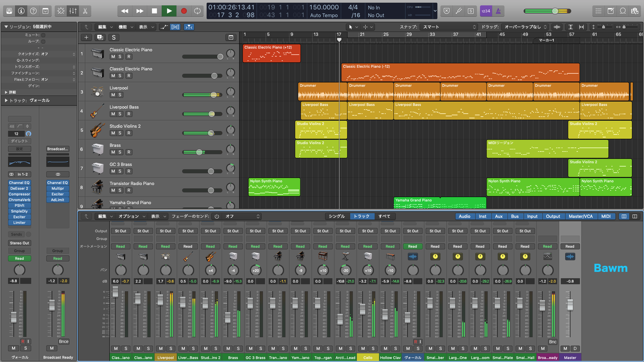Open the Note Pad icon
Viewport: 644px width, 362px height.
pyautogui.click(x=610, y=11)
